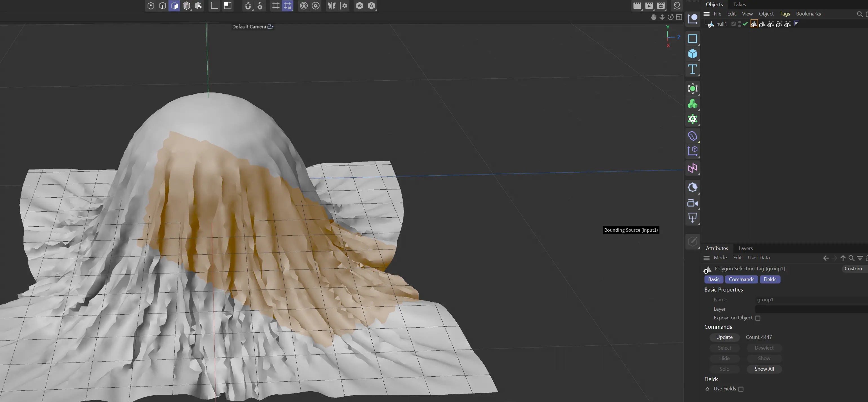The height and width of the screenshot is (402, 868).
Task: Click the Viewport Solo square icon
Action: pos(228,6)
